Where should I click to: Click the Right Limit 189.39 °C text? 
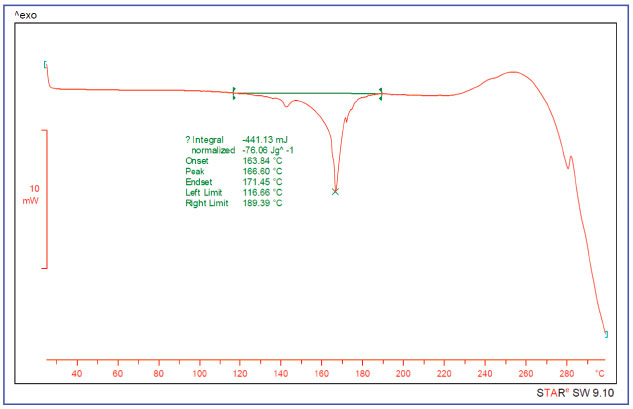pyautogui.click(x=234, y=204)
